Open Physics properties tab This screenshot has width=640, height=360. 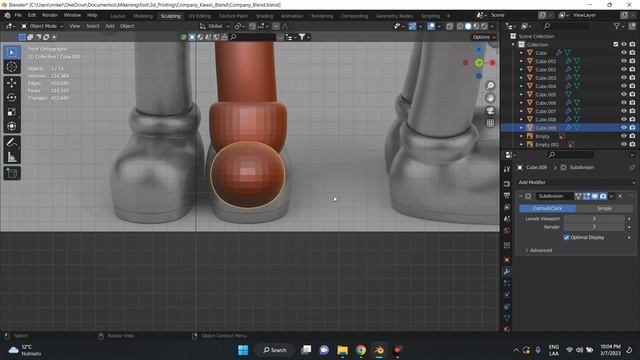[x=507, y=295]
